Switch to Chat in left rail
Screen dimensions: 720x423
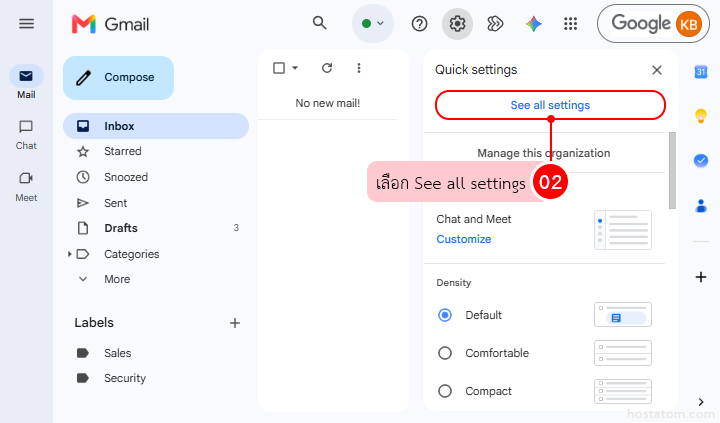[x=26, y=135]
